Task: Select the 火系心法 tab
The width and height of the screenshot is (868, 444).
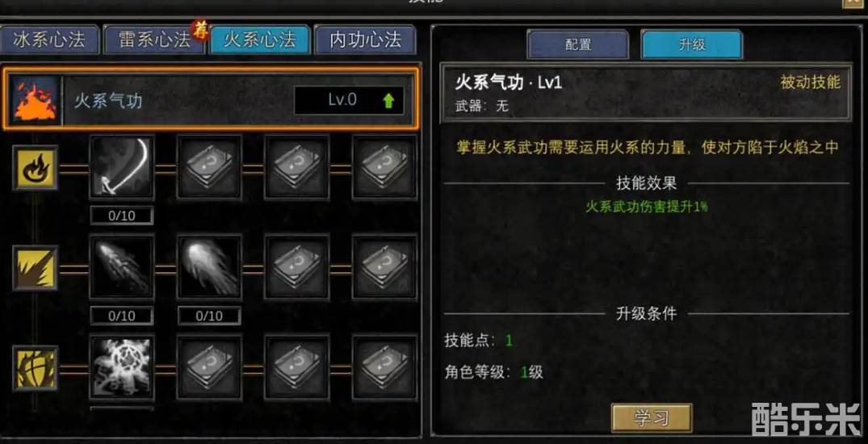Action: [x=260, y=40]
